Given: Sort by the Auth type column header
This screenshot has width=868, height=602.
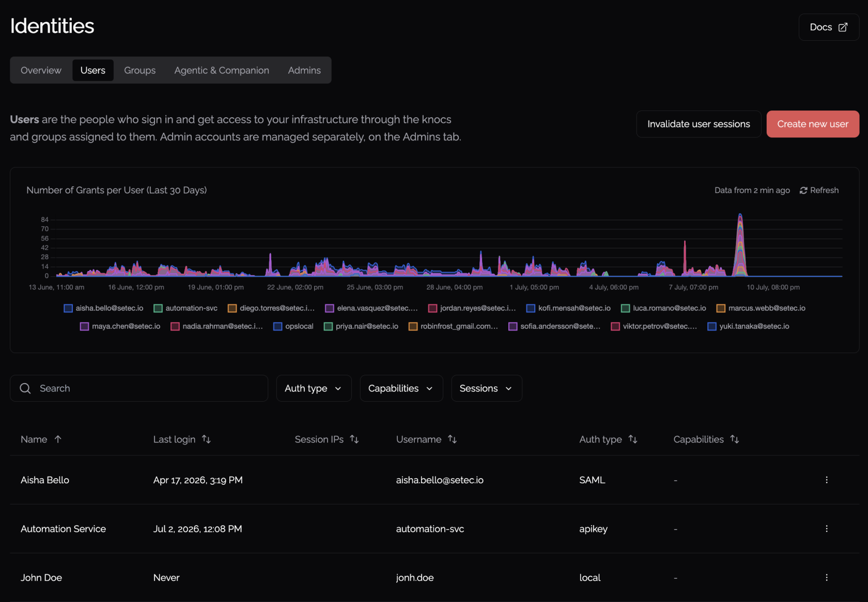Looking at the screenshot, I should (608, 439).
